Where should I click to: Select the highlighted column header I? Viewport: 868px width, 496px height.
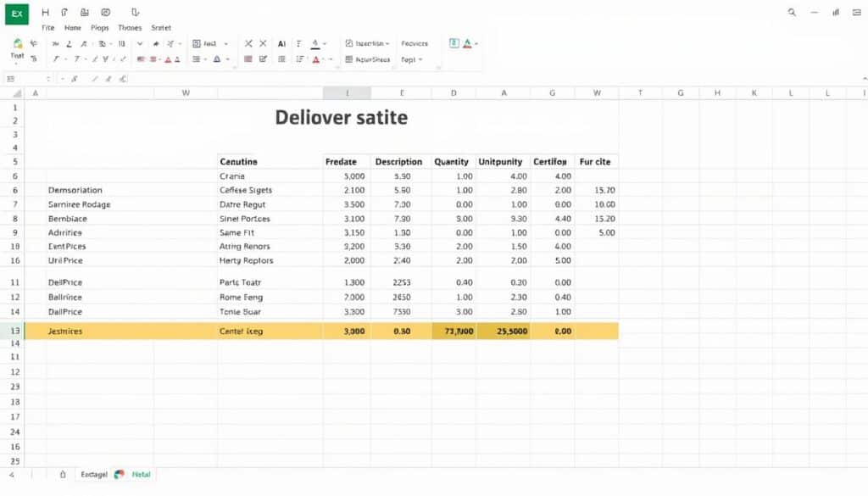click(347, 93)
